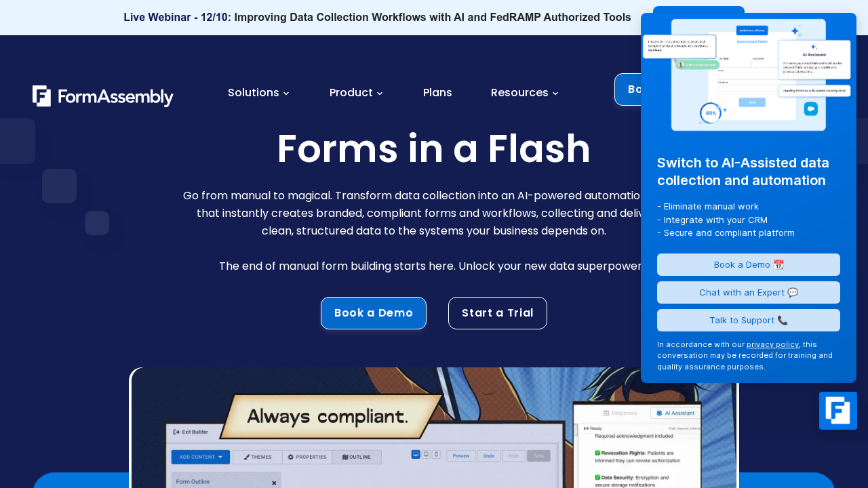
Task: Select desktop preview mode
Action: pyautogui.click(x=415, y=455)
